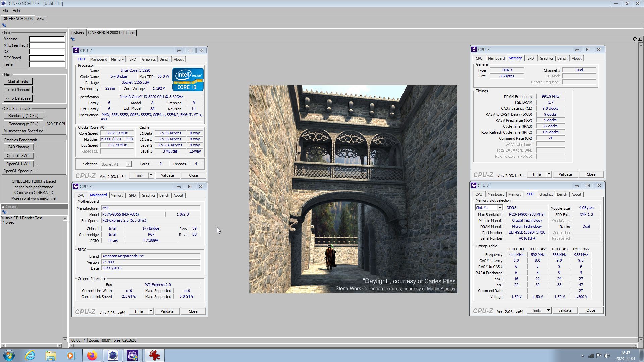Run OpenGL SW-L benchmark
This screenshot has width=644, height=362.
18,156
